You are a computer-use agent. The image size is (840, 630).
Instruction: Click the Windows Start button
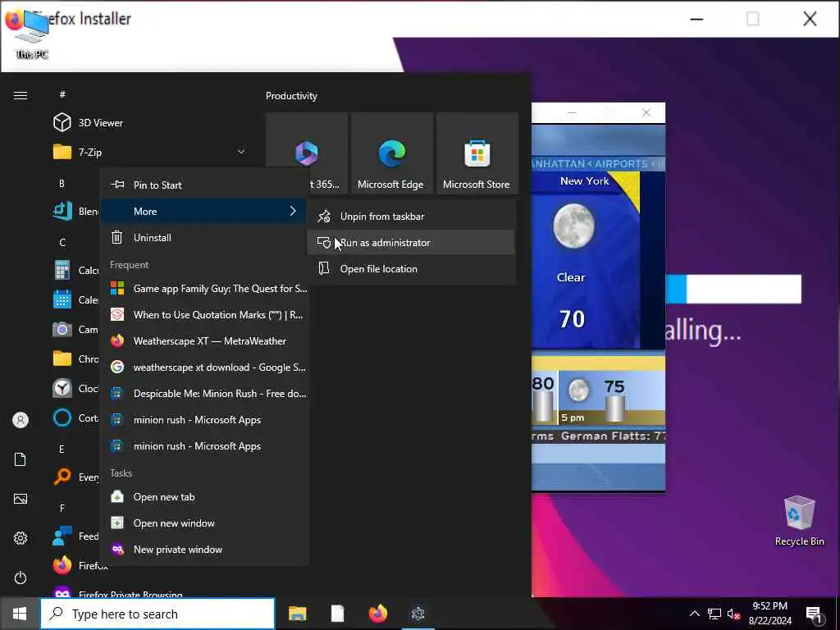click(20, 614)
